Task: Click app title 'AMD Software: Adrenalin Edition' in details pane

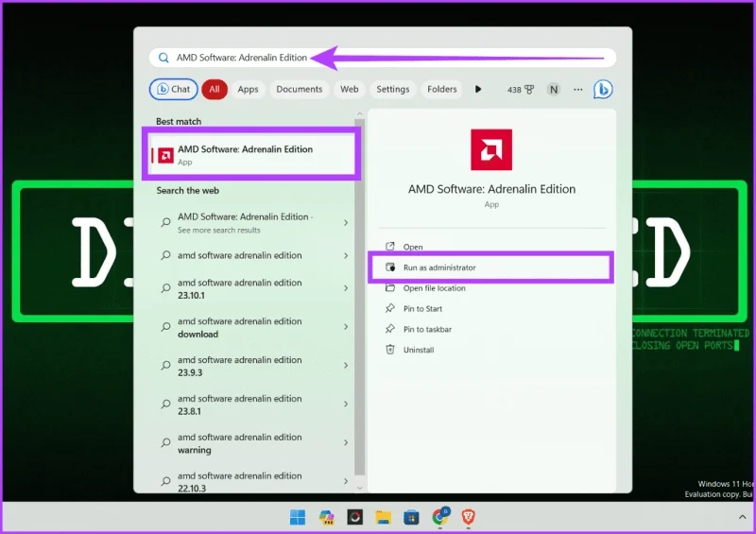Action: click(491, 189)
